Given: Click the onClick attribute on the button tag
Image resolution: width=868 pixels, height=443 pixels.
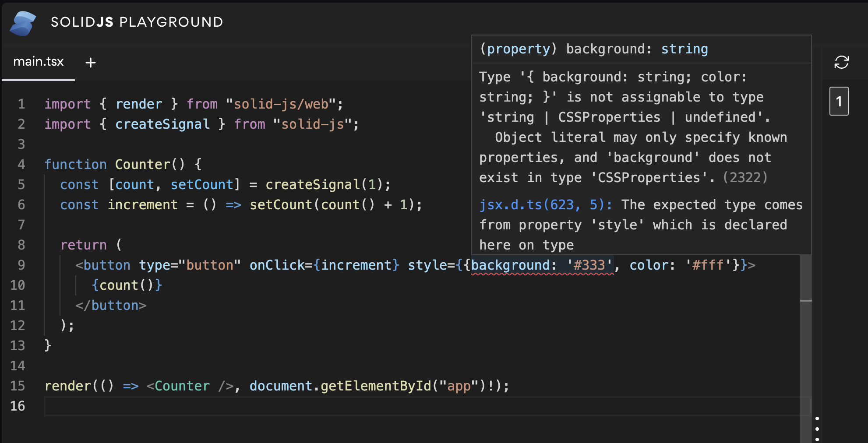Looking at the screenshot, I should pyautogui.click(x=277, y=265).
